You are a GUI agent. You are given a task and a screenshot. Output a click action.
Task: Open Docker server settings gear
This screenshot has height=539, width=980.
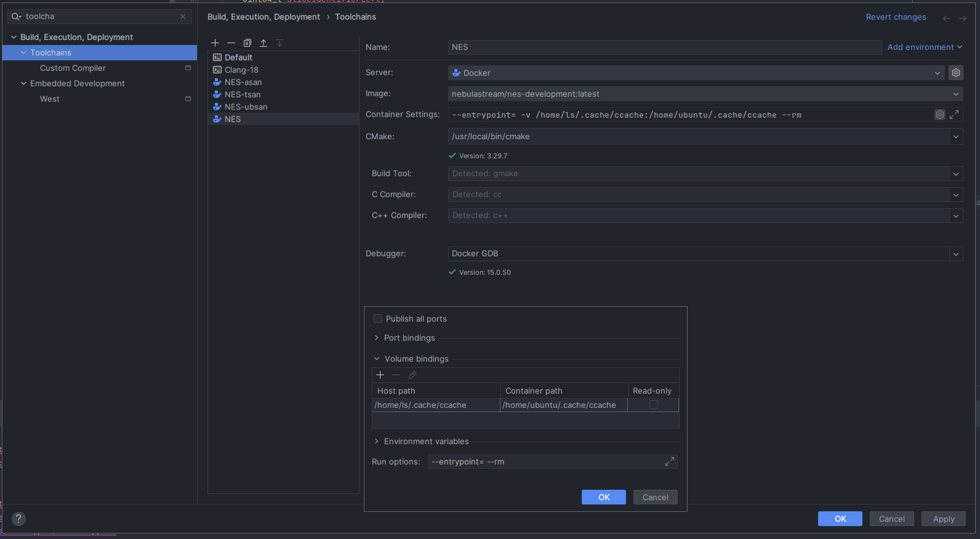pos(956,73)
